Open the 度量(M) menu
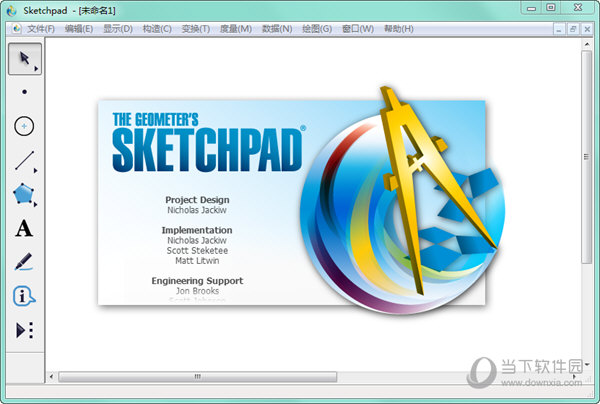 [236, 29]
